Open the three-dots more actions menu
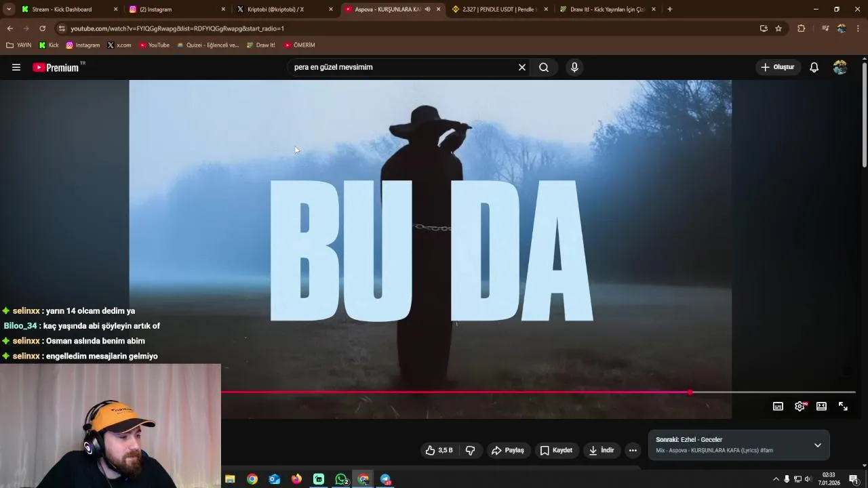 [633, 450]
